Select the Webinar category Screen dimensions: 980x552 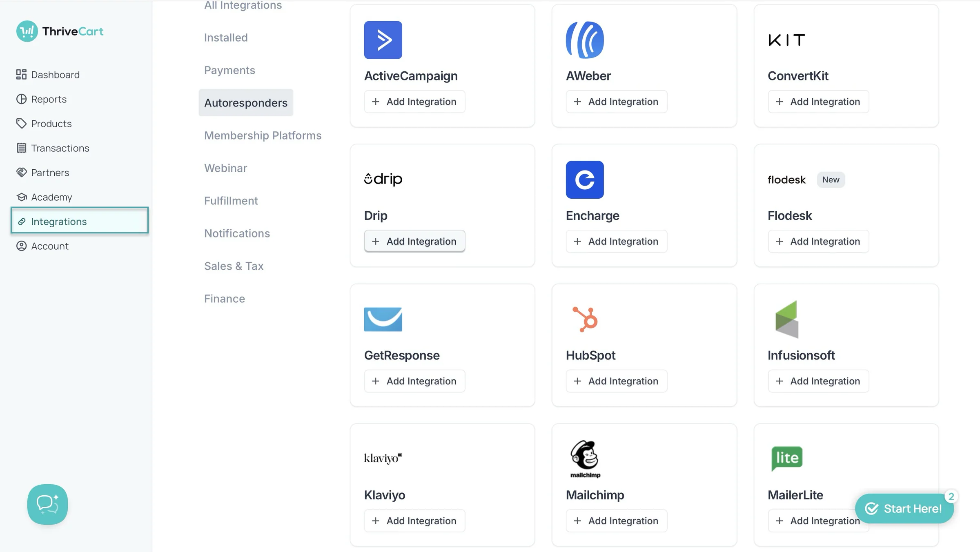click(226, 168)
